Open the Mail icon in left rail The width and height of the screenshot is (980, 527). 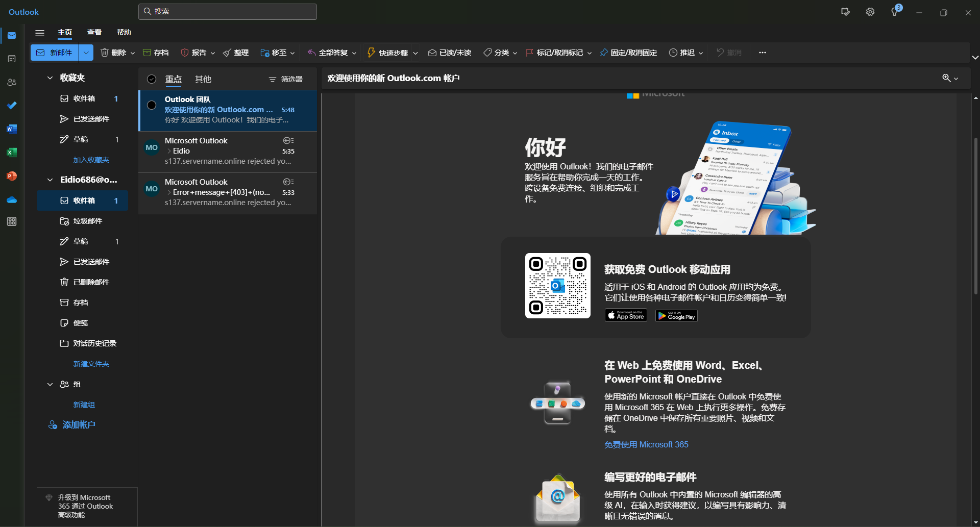click(x=12, y=36)
